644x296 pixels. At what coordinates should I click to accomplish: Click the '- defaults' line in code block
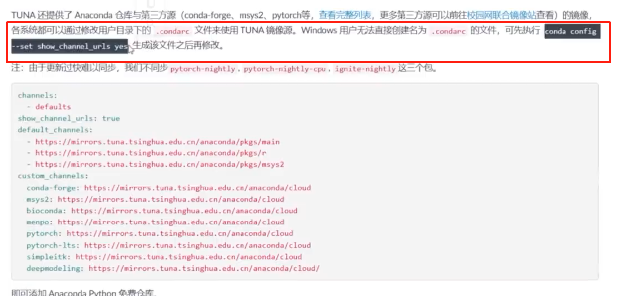click(49, 107)
